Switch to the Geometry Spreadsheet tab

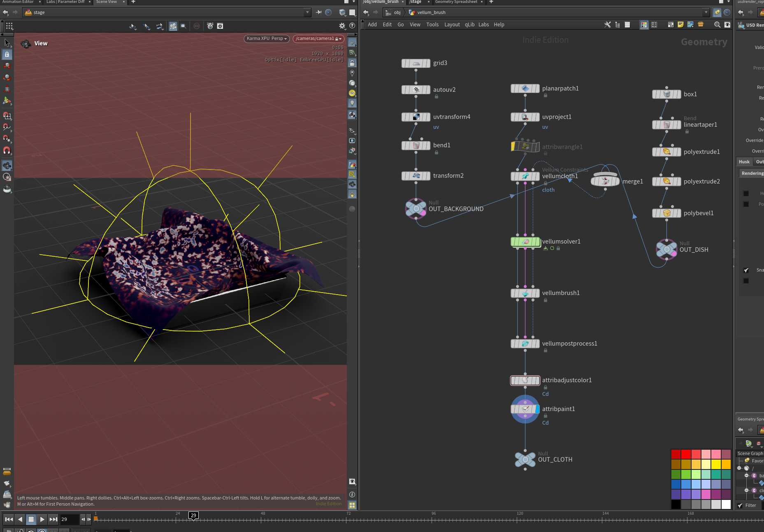pos(456,2)
